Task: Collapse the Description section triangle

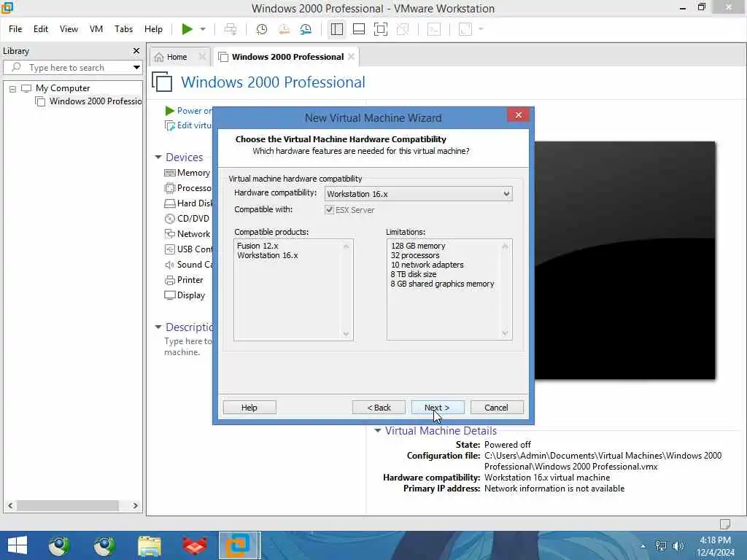Action: coord(158,327)
